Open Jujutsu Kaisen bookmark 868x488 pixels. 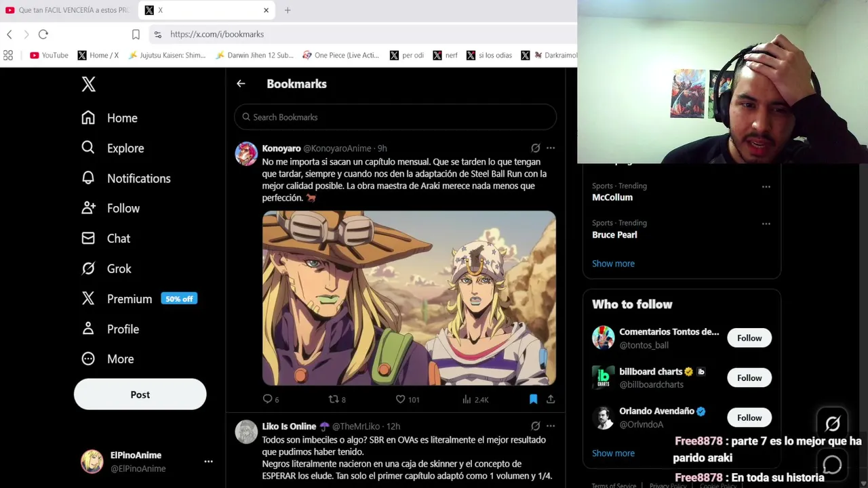pos(167,55)
